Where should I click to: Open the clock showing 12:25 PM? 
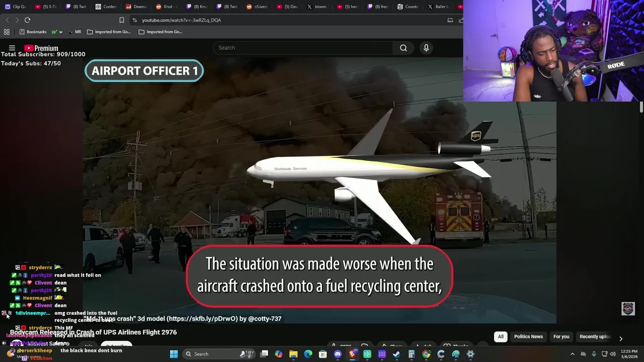coord(628,354)
